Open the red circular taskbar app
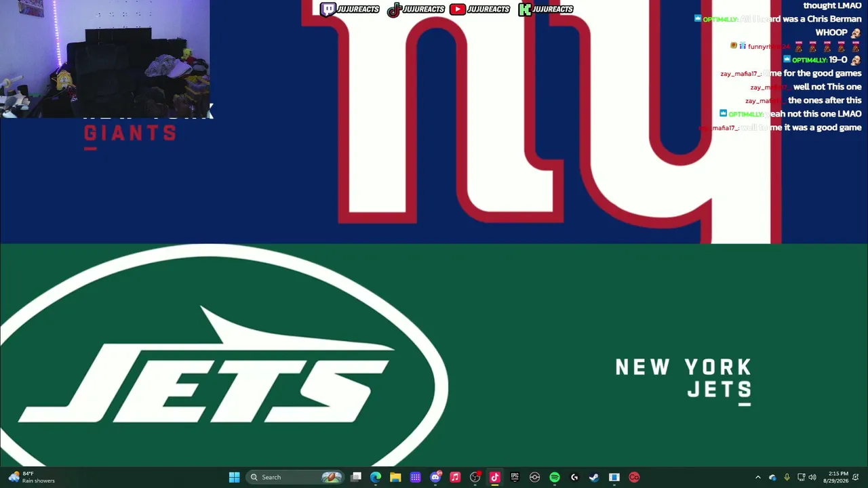This screenshot has width=868, height=488. click(634, 477)
